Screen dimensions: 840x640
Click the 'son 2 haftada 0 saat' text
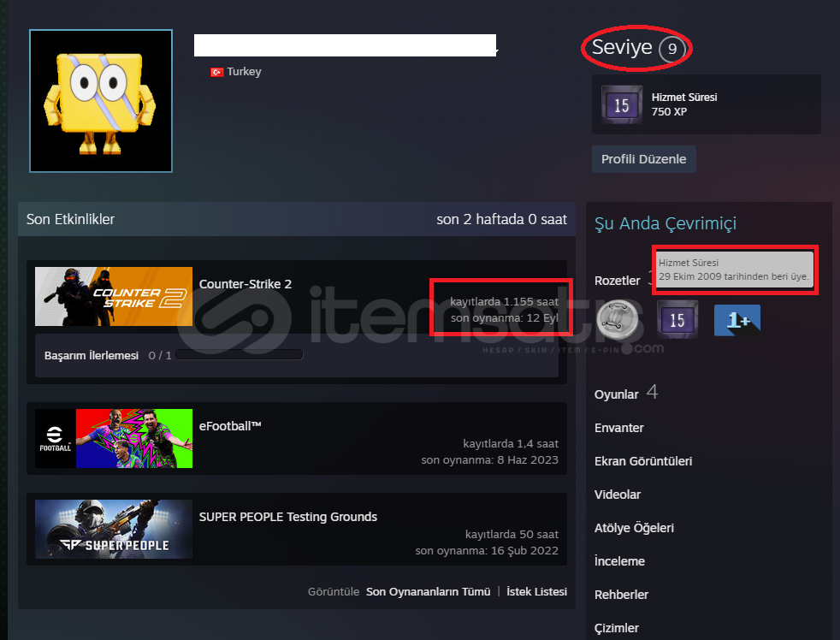coord(501,219)
